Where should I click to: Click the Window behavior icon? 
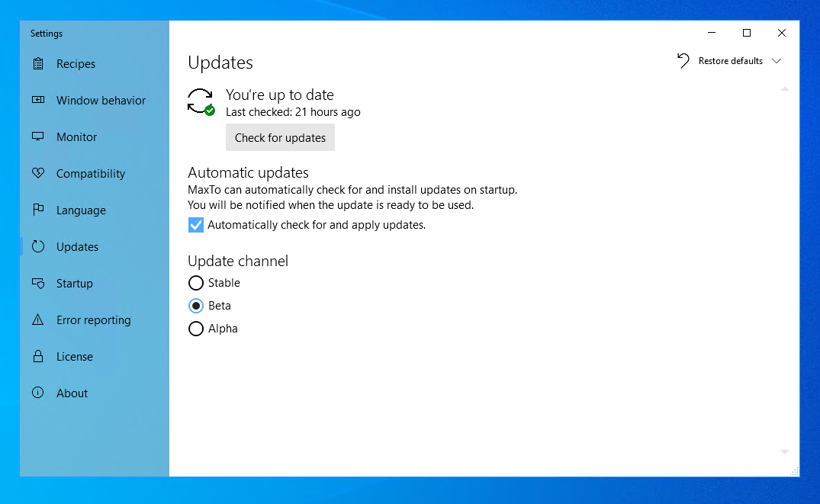pyautogui.click(x=37, y=100)
